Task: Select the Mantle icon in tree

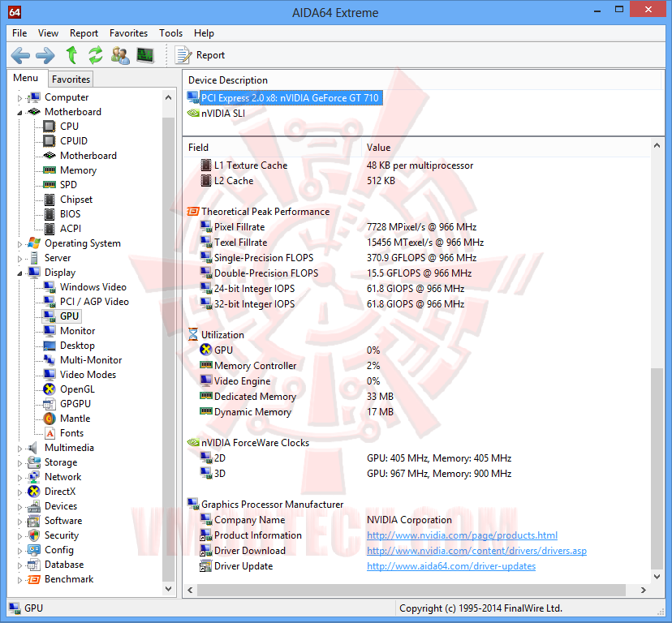Action: (50, 419)
